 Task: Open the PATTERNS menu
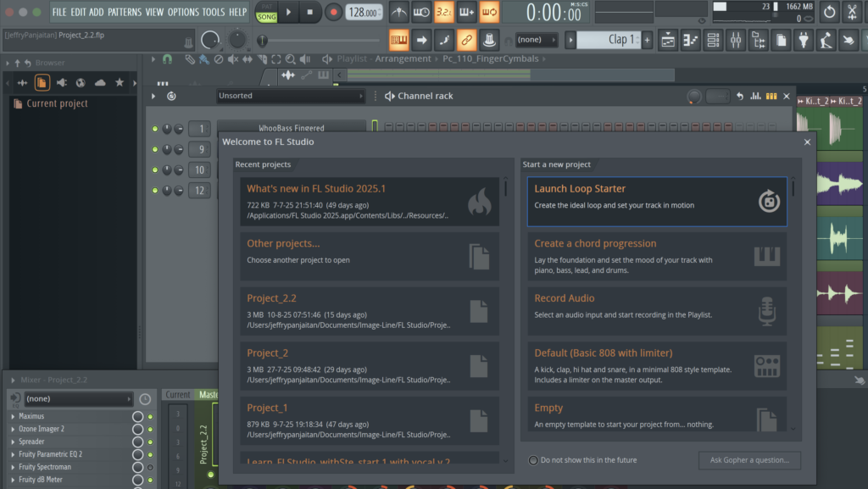tap(125, 12)
